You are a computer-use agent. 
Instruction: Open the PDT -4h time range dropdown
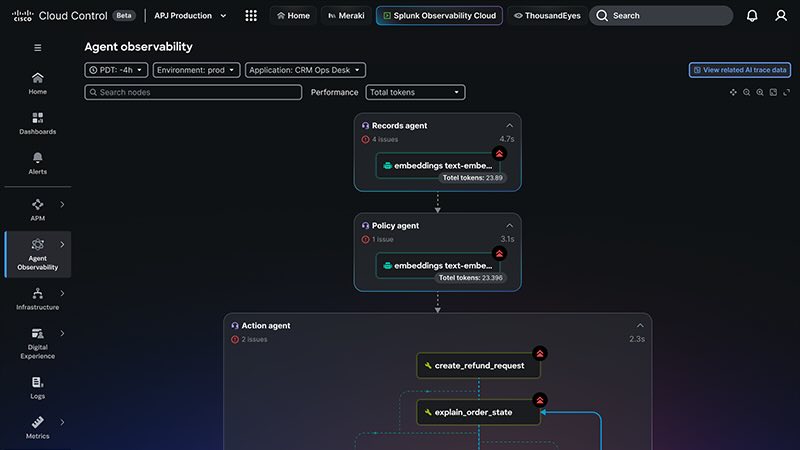(x=116, y=70)
